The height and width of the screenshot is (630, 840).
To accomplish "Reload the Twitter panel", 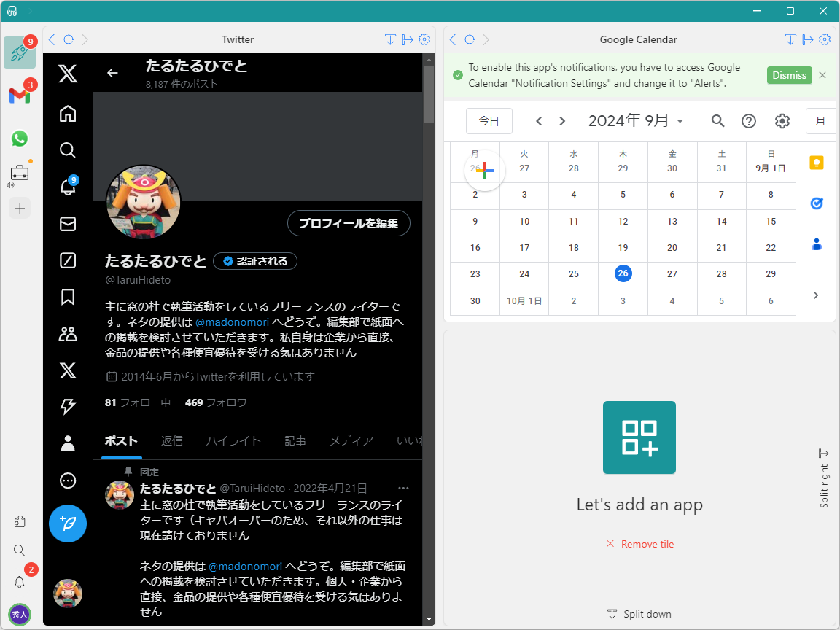I will tap(68, 39).
